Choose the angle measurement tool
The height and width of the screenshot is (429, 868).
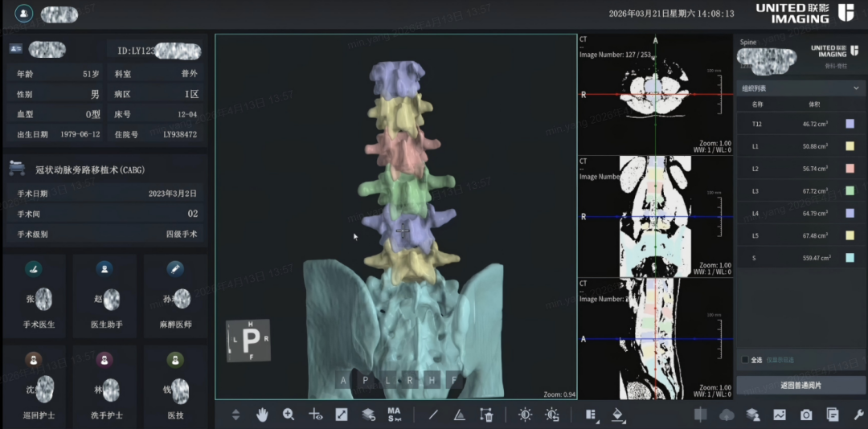[460, 415]
